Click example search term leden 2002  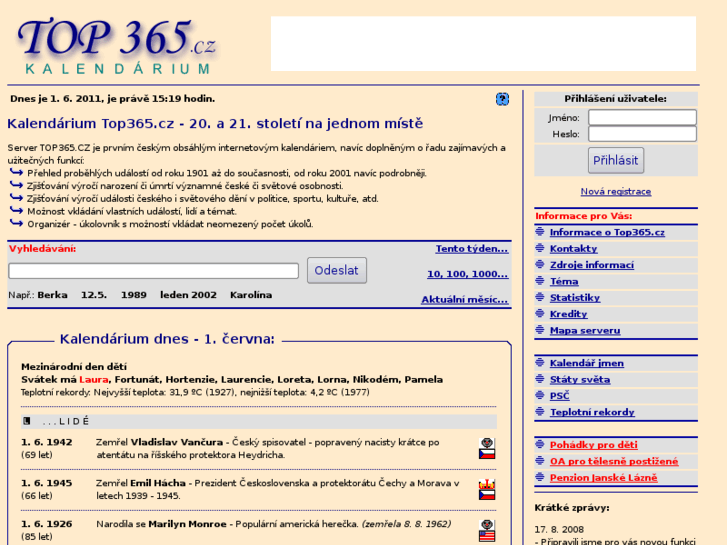coord(188,295)
